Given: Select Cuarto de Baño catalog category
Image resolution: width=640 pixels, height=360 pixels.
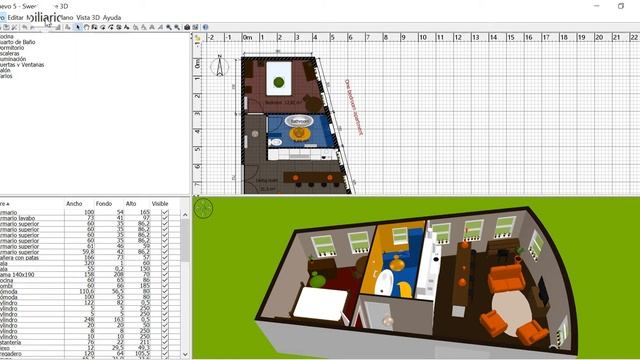Looking at the screenshot, I should click(18, 42).
